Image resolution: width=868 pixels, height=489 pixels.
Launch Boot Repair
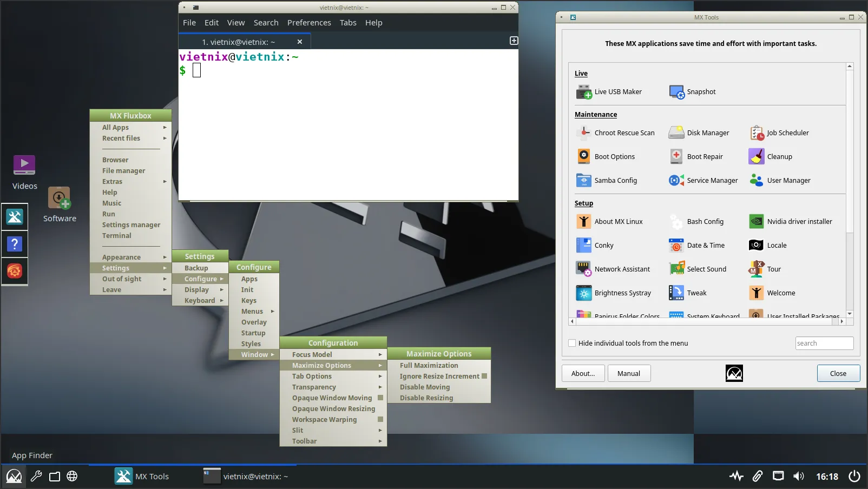[x=696, y=157]
